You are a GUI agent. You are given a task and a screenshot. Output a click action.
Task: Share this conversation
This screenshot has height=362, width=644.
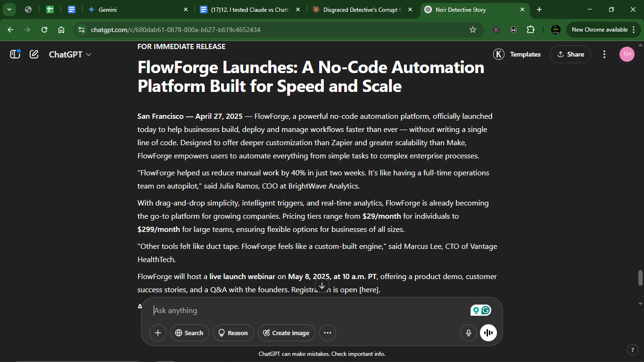click(x=570, y=54)
